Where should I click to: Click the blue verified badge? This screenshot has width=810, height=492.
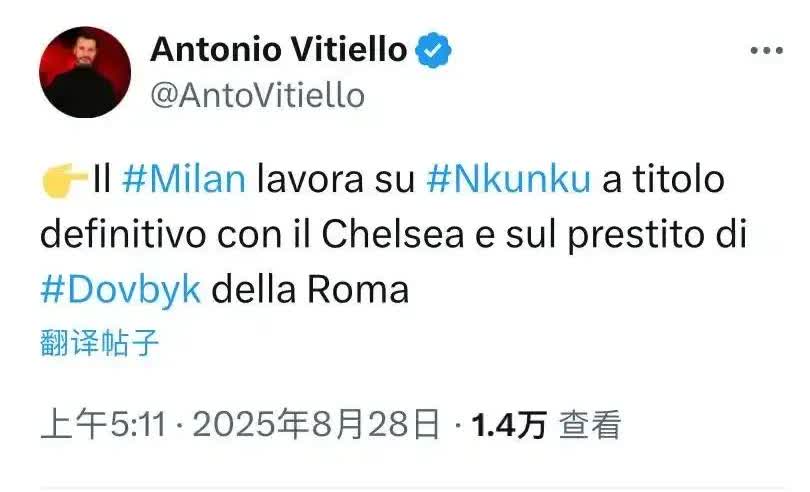[x=433, y=49]
